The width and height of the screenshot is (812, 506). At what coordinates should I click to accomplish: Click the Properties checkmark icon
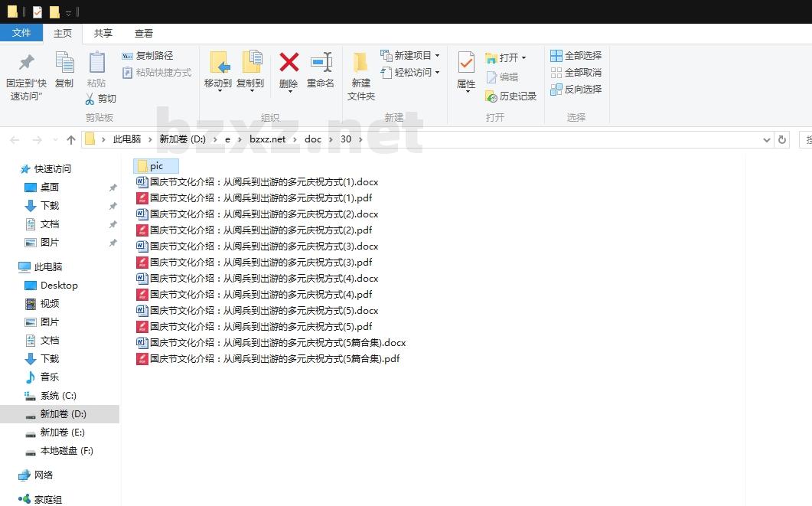[466, 63]
